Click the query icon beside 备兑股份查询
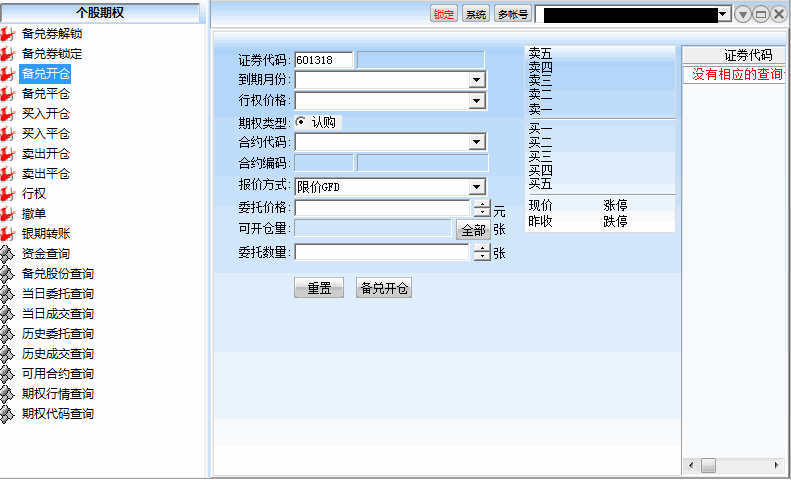The height and width of the screenshot is (480, 791). (x=7, y=274)
